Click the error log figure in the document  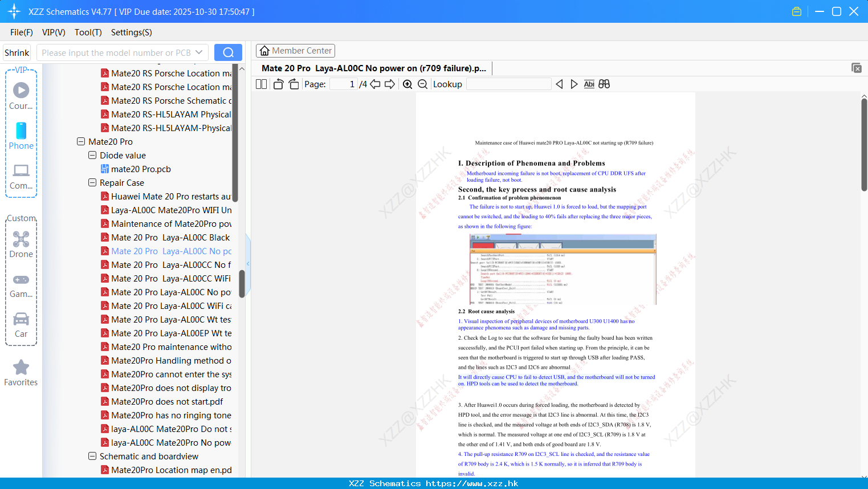[563, 269]
